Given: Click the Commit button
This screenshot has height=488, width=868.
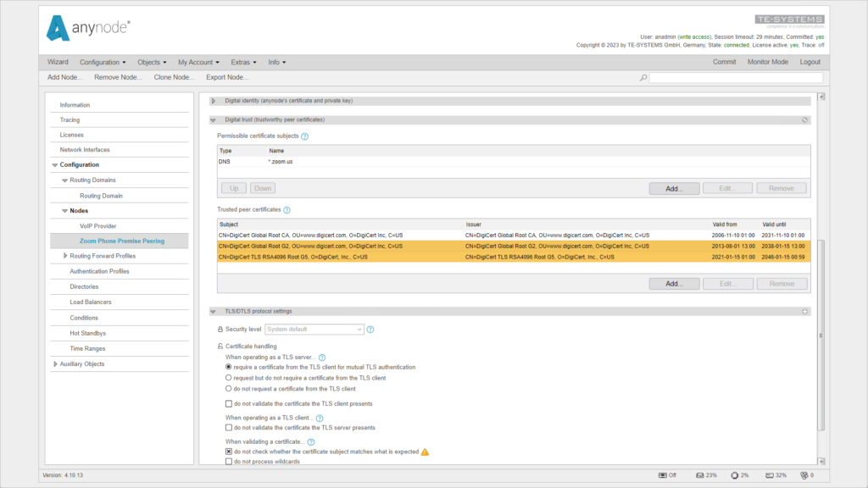Looking at the screenshot, I should click(x=724, y=61).
